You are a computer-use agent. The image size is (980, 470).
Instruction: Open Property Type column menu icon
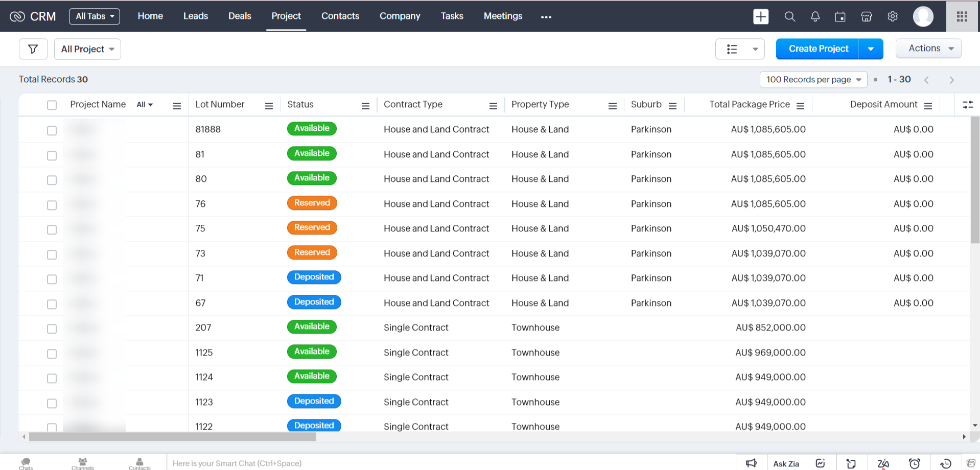(x=612, y=106)
